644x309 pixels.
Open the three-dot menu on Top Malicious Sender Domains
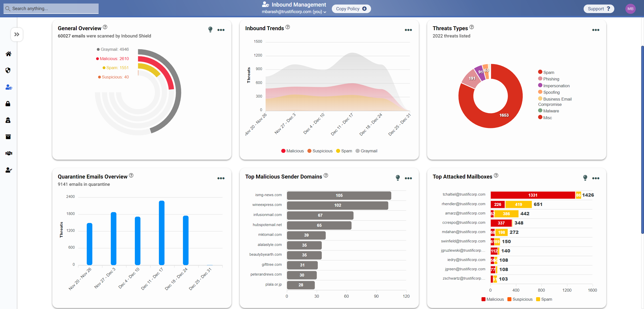pyautogui.click(x=408, y=178)
